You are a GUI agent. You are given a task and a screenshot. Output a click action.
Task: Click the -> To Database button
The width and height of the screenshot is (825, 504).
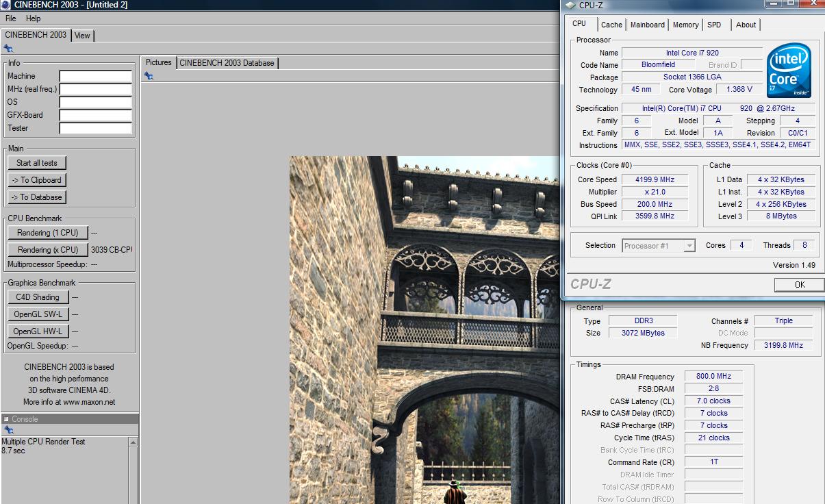(x=37, y=197)
